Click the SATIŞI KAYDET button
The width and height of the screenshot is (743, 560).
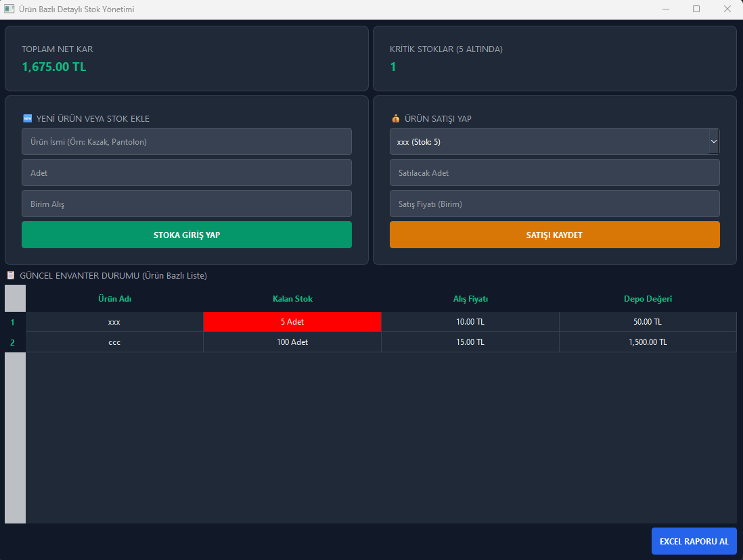coord(554,235)
